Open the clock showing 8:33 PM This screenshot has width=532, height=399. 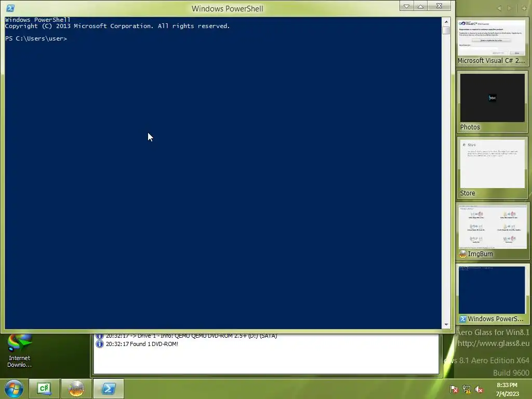pos(507,389)
